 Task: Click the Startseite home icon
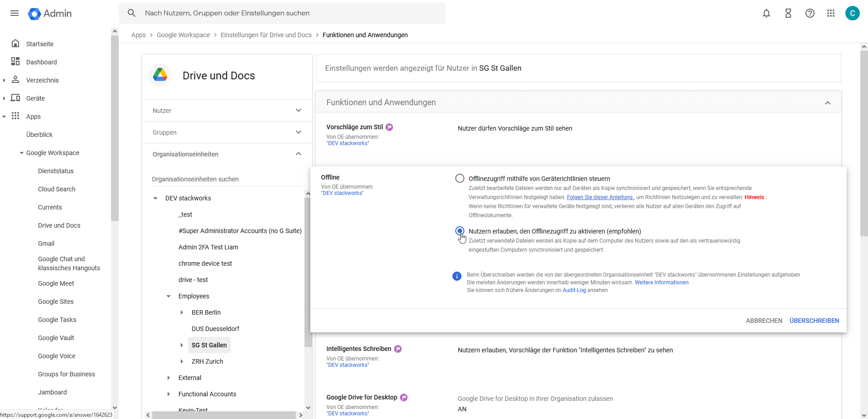15,44
